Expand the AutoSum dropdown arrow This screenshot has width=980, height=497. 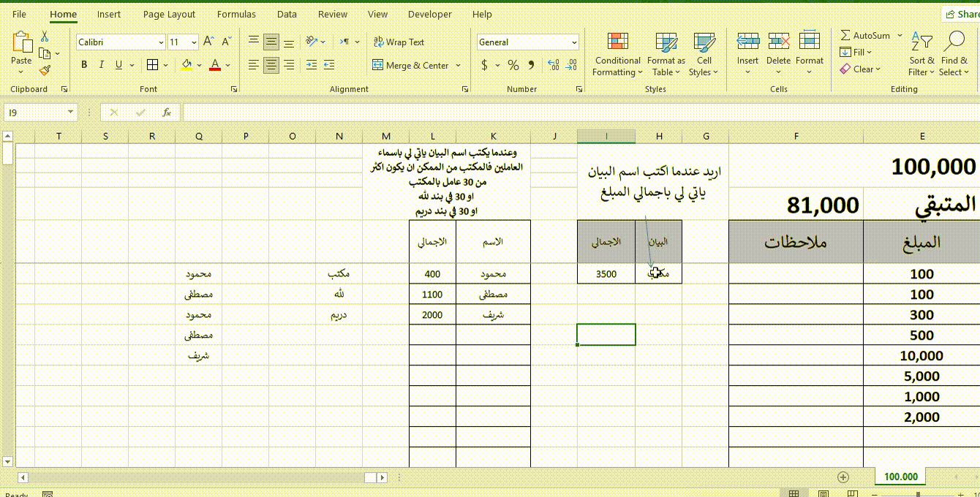click(x=900, y=36)
